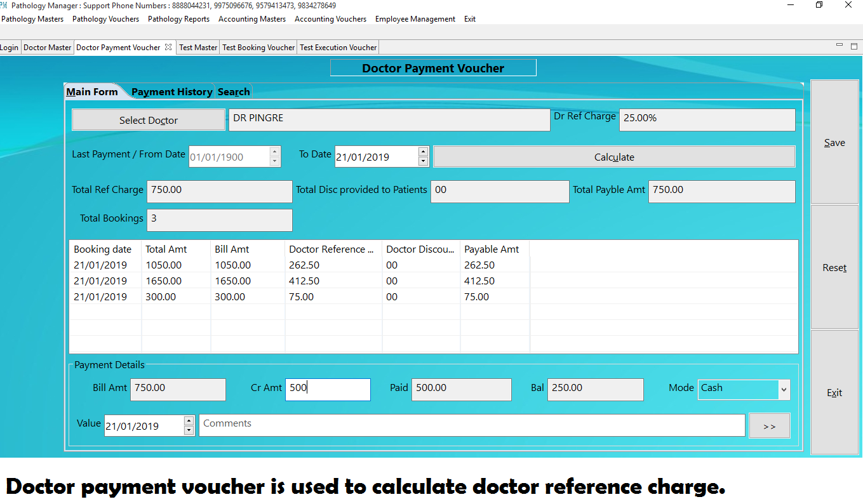Screen dimensions: 863x504
Task: Click the >> add payment button
Action: pyautogui.click(x=770, y=426)
